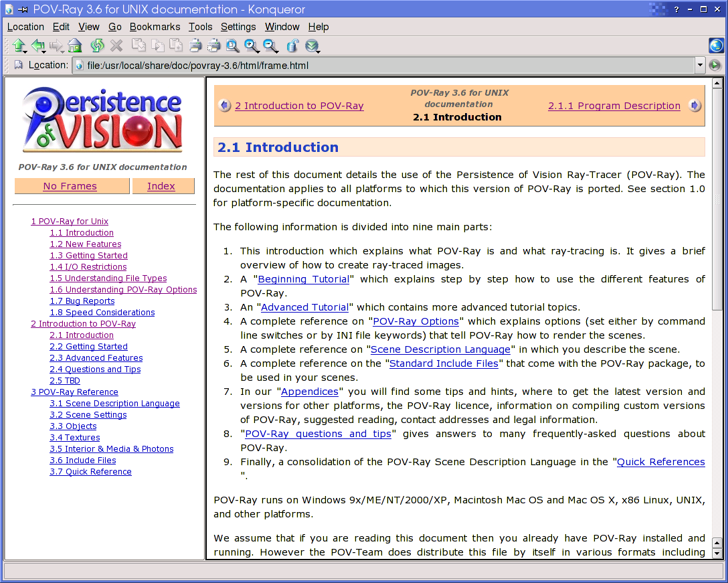This screenshot has width=728, height=583.
Task: Click the Paste toolbar icon
Action: (x=177, y=46)
